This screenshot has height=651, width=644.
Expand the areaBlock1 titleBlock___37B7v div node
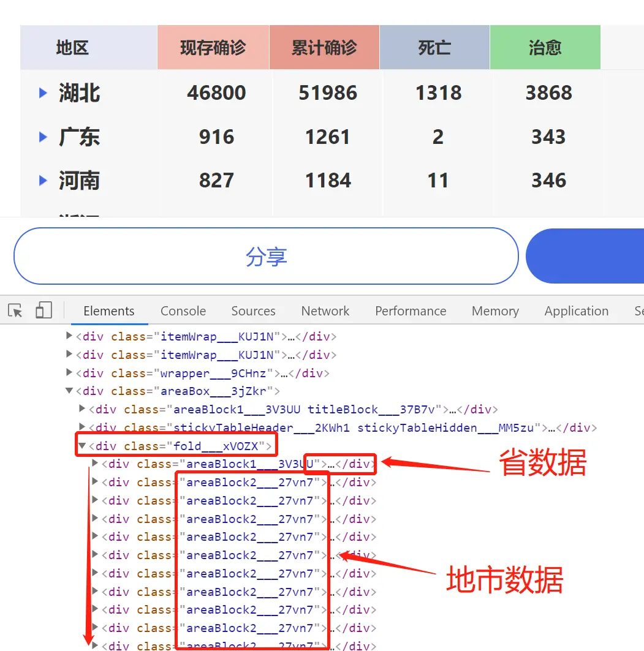tap(82, 408)
